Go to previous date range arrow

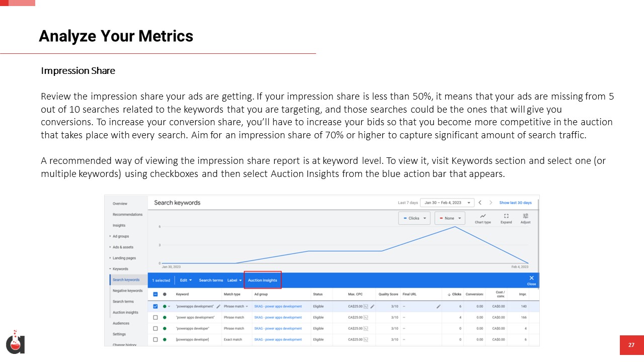[480, 203]
